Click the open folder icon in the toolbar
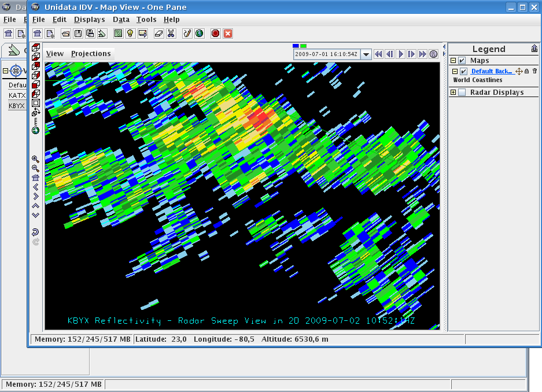Viewport: 542px width, 392px height. (x=66, y=34)
